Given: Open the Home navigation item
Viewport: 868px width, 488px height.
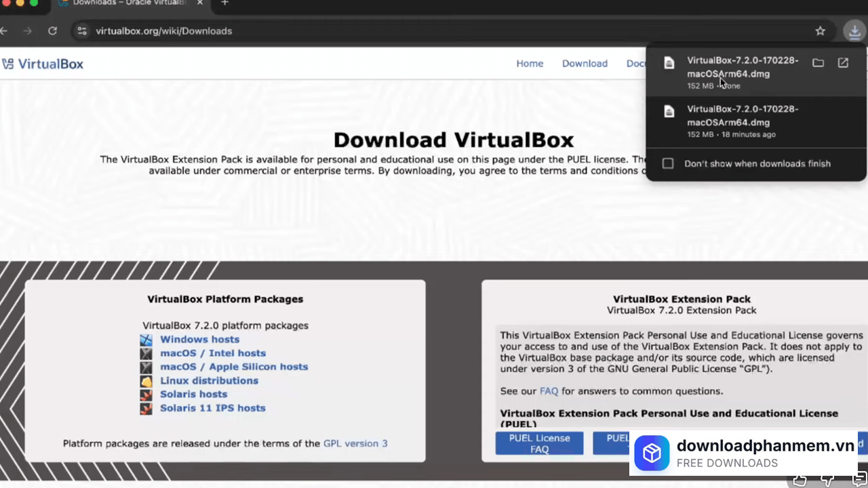Looking at the screenshot, I should coord(530,64).
